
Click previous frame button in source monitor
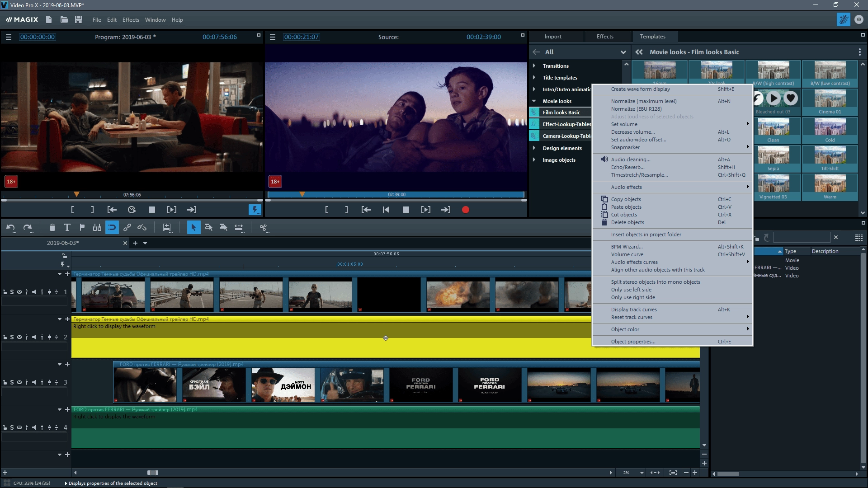[386, 210]
